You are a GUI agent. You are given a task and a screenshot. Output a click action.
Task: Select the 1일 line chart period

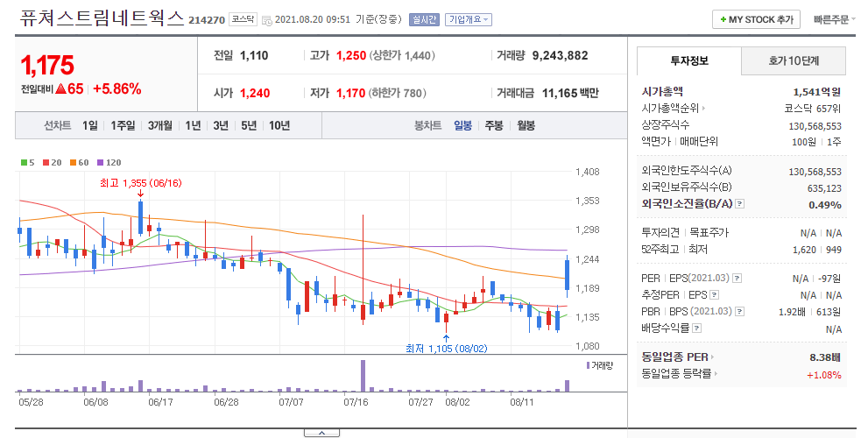pos(89,125)
